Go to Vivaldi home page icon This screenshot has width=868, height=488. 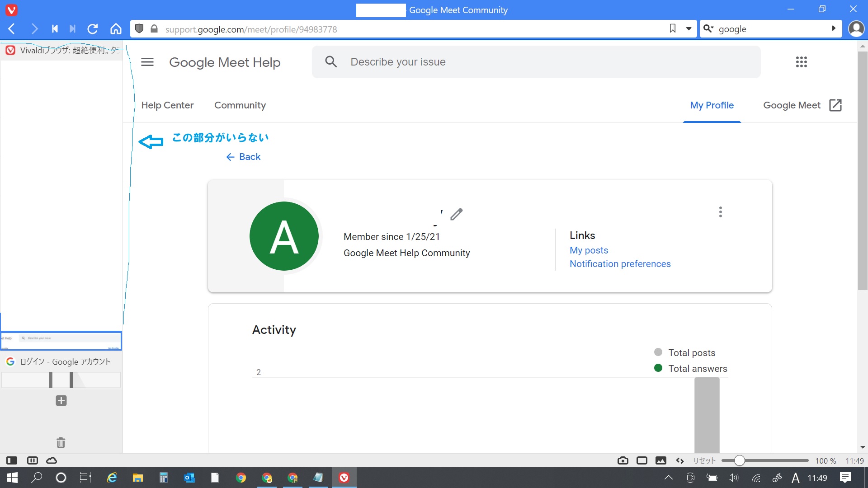click(x=116, y=29)
